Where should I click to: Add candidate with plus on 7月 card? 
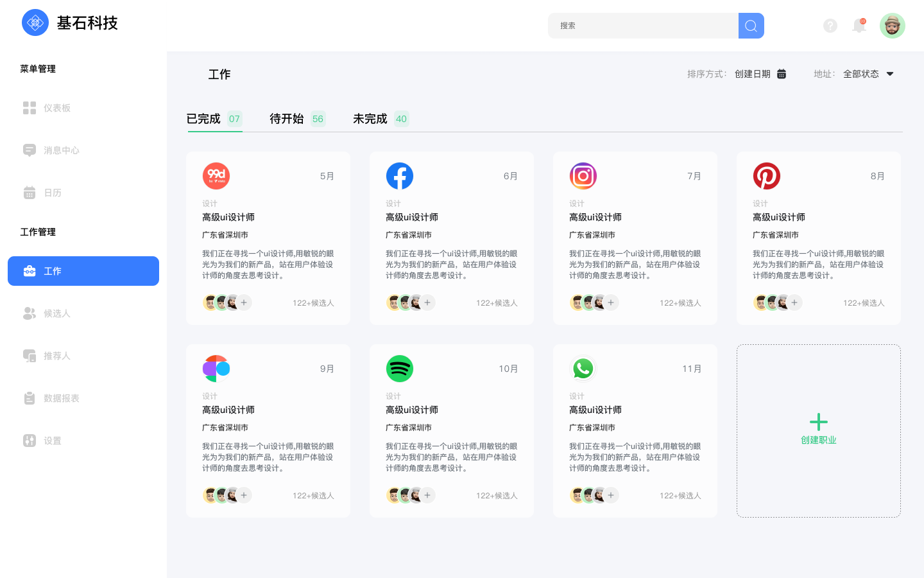point(611,302)
